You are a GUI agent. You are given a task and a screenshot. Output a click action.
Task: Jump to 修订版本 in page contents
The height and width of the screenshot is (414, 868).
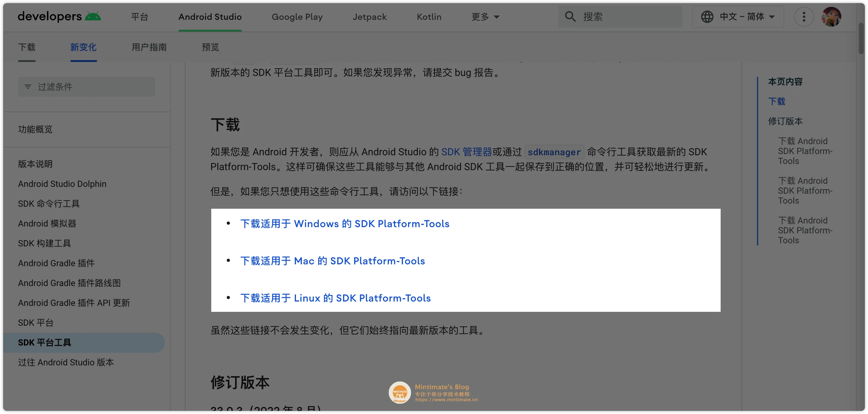pyautogui.click(x=785, y=121)
